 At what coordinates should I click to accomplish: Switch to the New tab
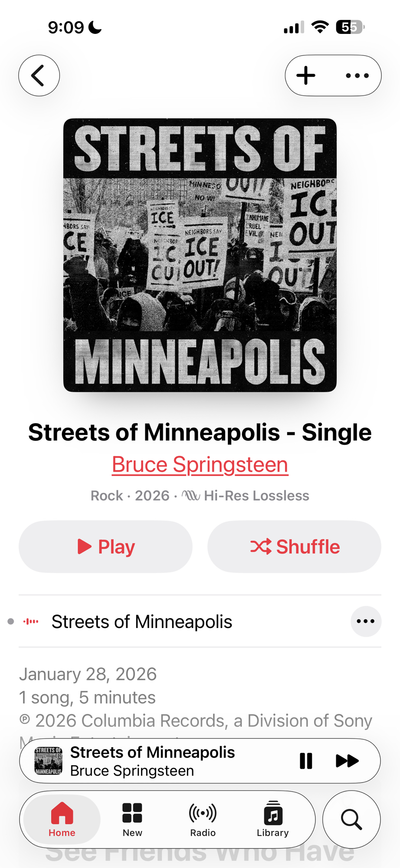click(132, 819)
